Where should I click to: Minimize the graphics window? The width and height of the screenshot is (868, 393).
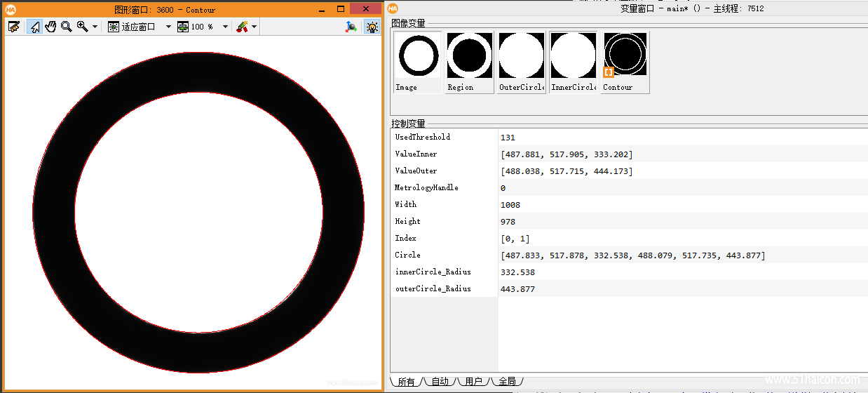[320, 9]
